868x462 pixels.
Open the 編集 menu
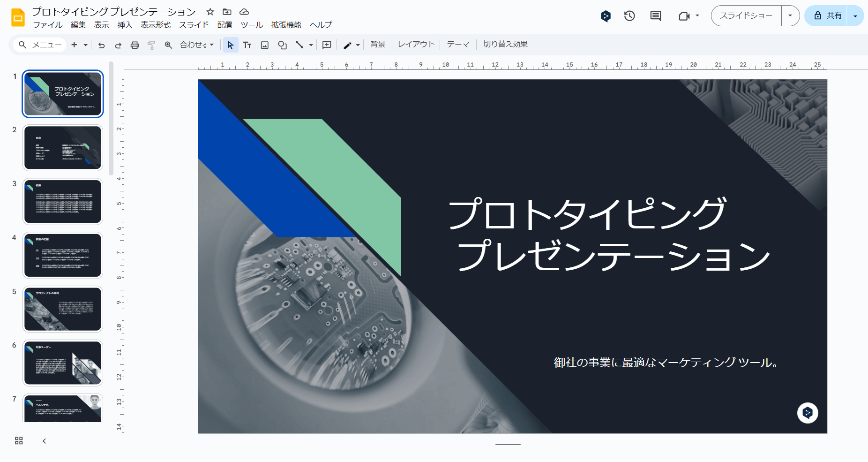click(78, 25)
